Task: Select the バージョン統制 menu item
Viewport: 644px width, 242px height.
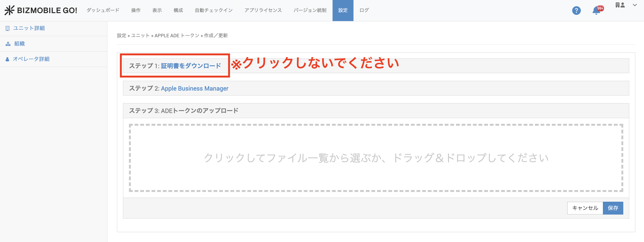Action: (x=310, y=10)
